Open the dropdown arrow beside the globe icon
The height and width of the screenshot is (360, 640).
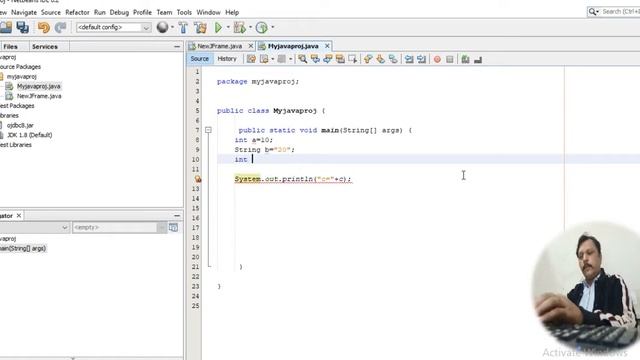(172, 27)
